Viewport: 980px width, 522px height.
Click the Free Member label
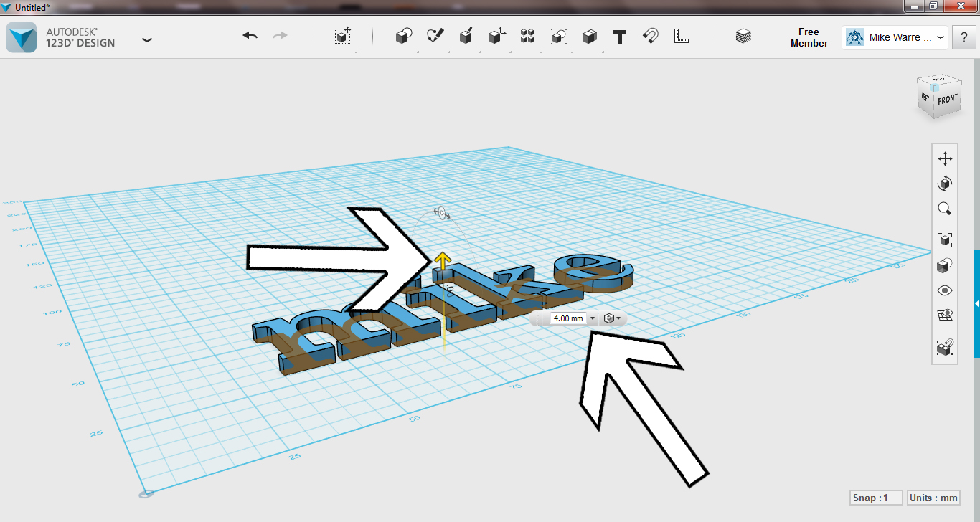(x=809, y=37)
